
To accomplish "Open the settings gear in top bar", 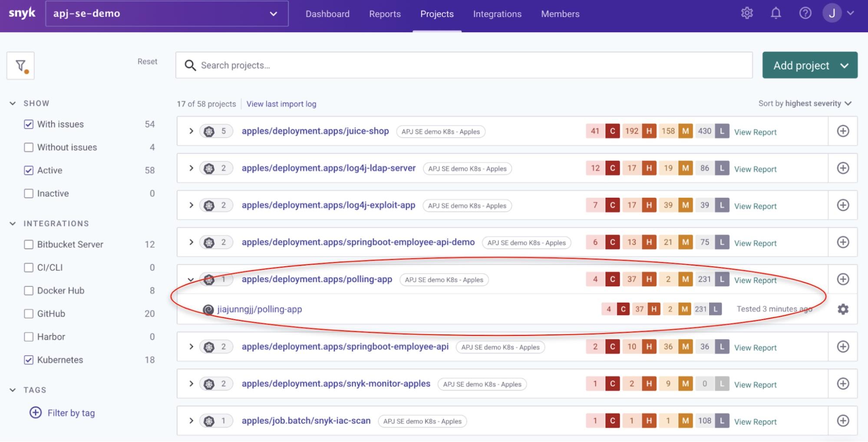I will pos(747,13).
